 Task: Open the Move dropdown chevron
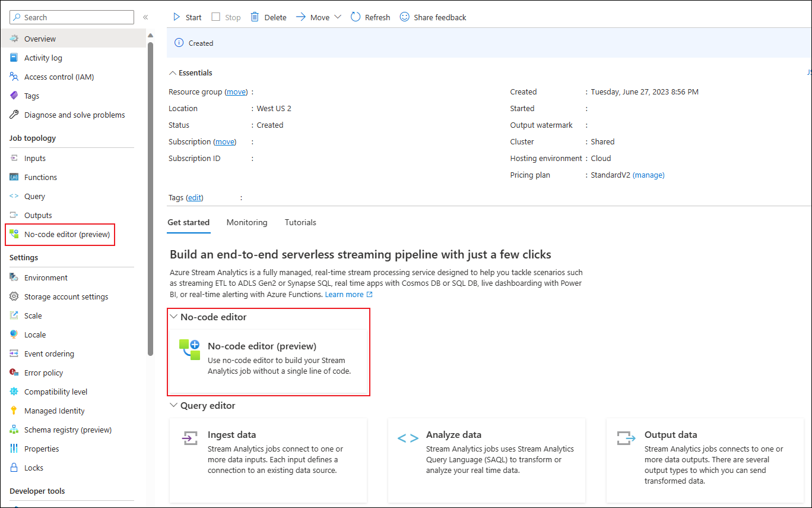tap(338, 17)
